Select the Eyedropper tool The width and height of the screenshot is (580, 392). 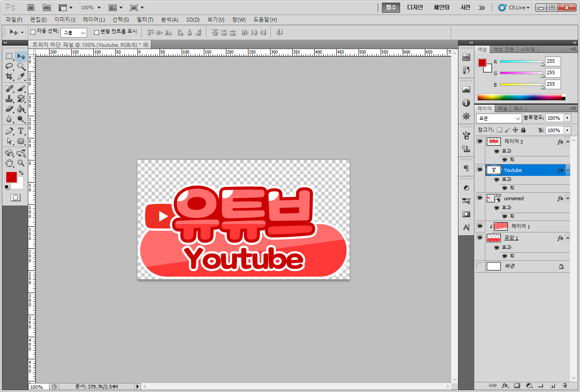(21, 76)
